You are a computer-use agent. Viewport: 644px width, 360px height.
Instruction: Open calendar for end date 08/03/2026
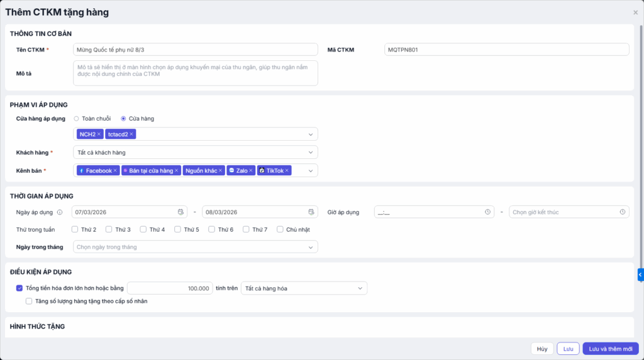pyautogui.click(x=311, y=212)
